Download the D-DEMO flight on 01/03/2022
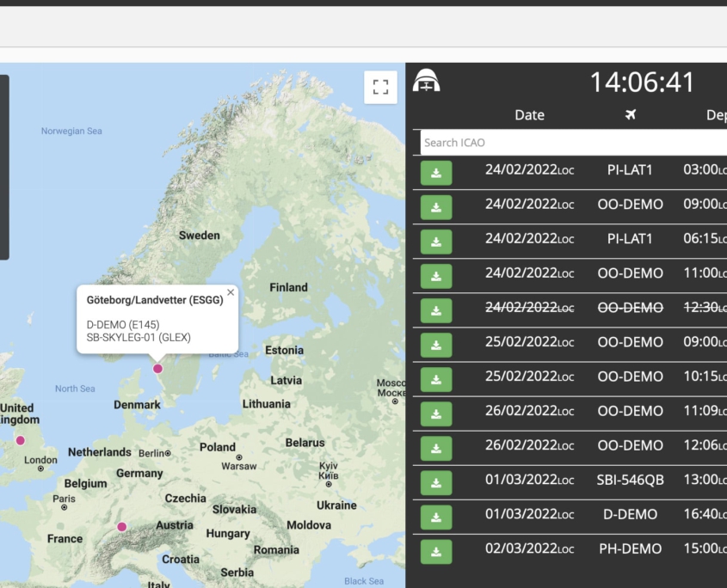Viewport: 727px width, 588px height. [x=436, y=517]
